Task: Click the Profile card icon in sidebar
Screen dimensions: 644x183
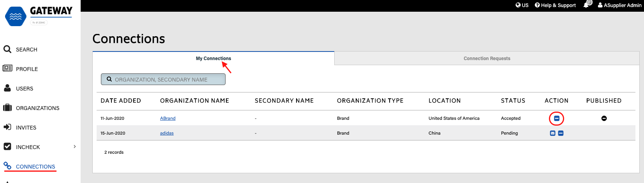Action: tap(7, 69)
